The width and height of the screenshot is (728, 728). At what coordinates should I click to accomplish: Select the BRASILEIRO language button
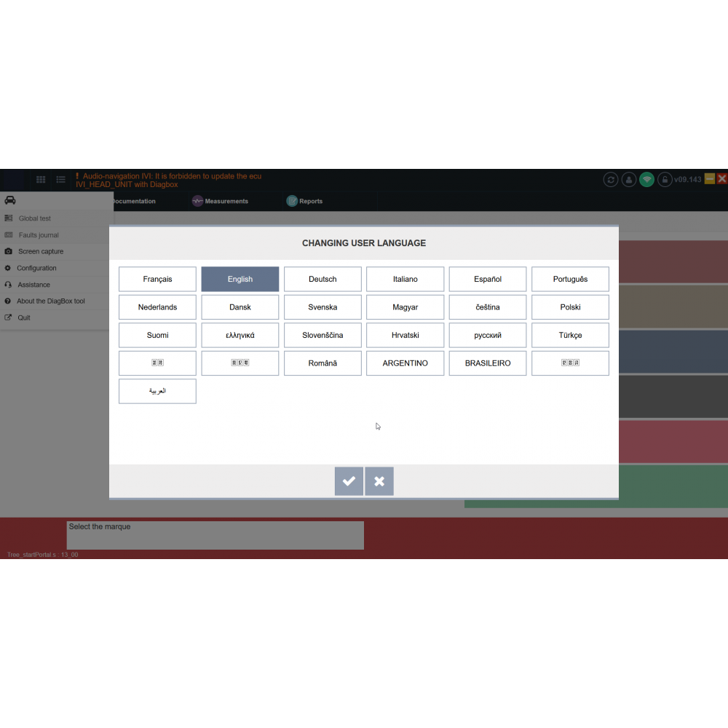(488, 363)
